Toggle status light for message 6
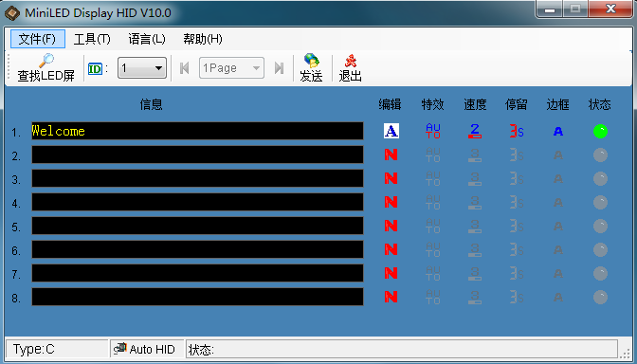 600,249
